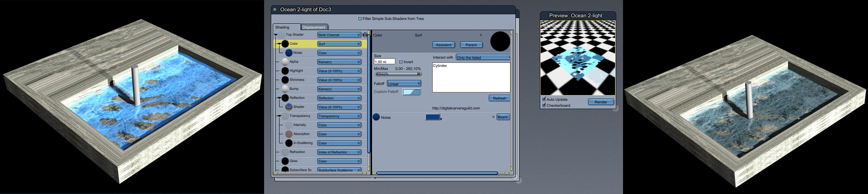The image size is (868, 194).
Task: Click the shader tree vertical scrollbar
Action: [x=369, y=94]
